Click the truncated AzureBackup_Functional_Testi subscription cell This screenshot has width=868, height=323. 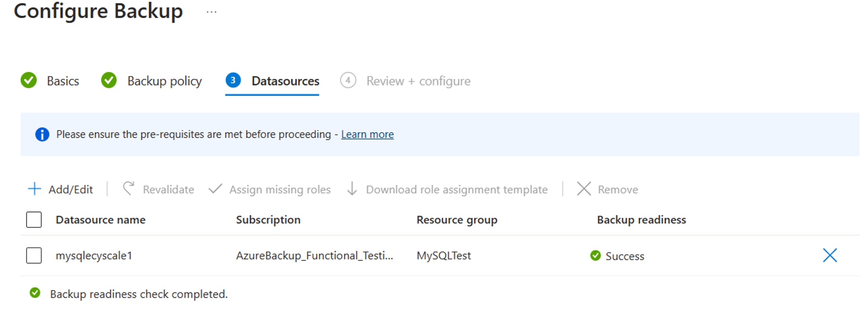point(314,256)
